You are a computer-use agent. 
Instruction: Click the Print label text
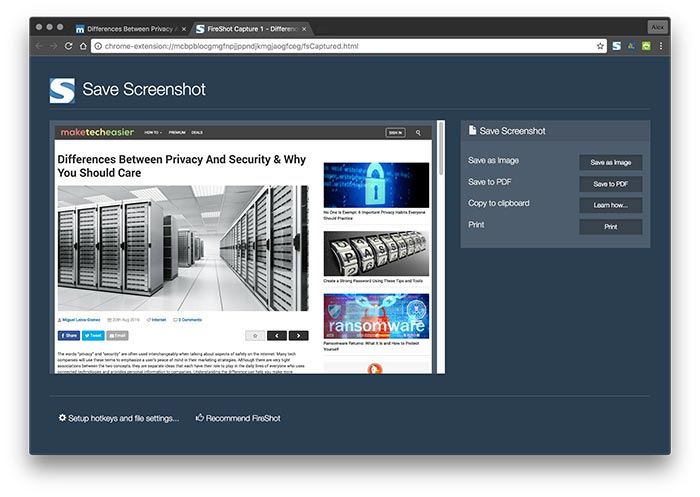476,225
